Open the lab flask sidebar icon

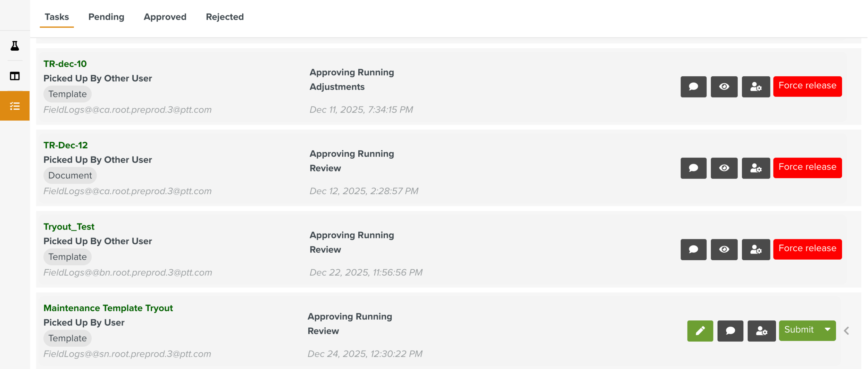coord(14,45)
